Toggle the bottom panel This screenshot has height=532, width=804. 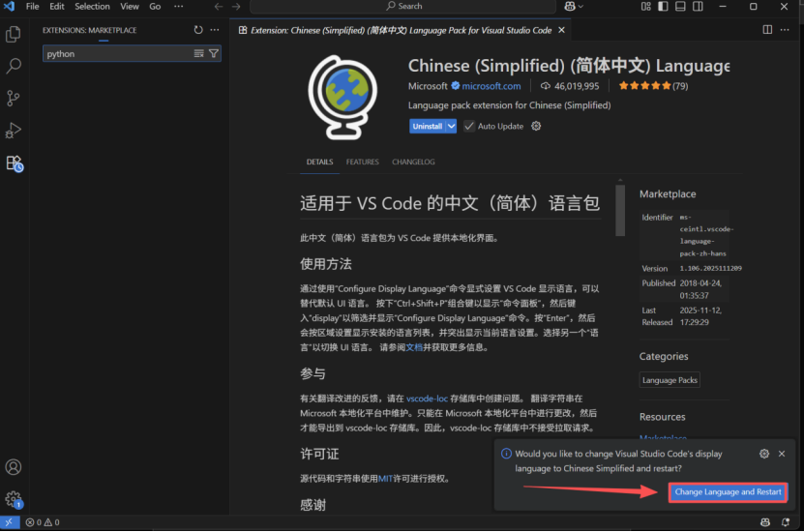pos(680,6)
